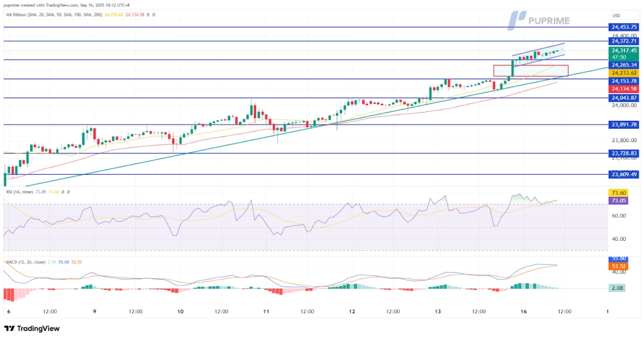This screenshot has height=339, width=644.
Task: Click the 23,891.78 price level label
Action: [x=623, y=125]
